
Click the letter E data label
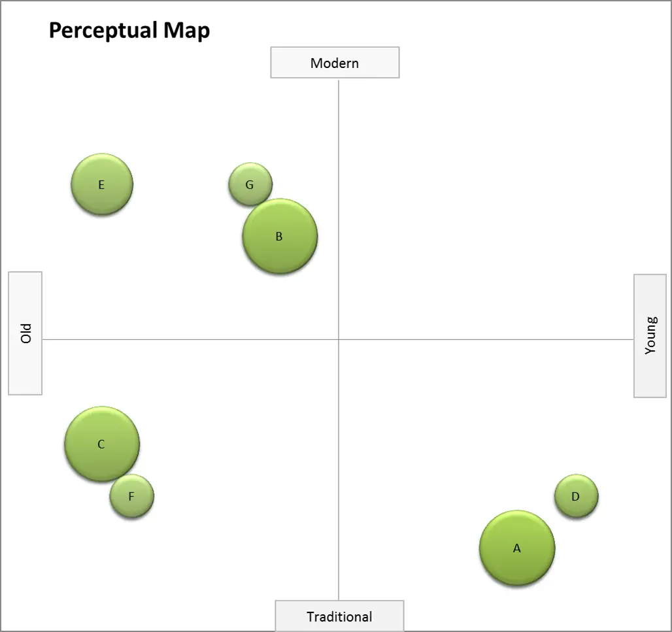click(x=101, y=185)
